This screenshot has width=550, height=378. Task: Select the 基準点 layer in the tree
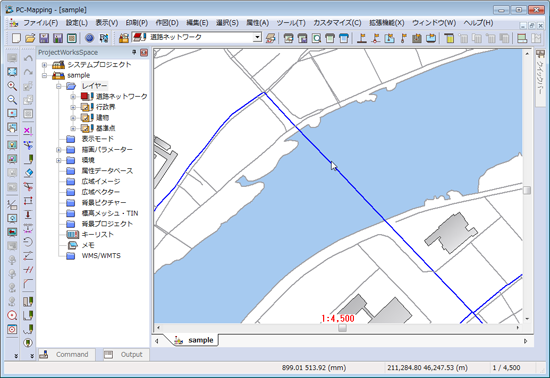click(x=105, y=128)
